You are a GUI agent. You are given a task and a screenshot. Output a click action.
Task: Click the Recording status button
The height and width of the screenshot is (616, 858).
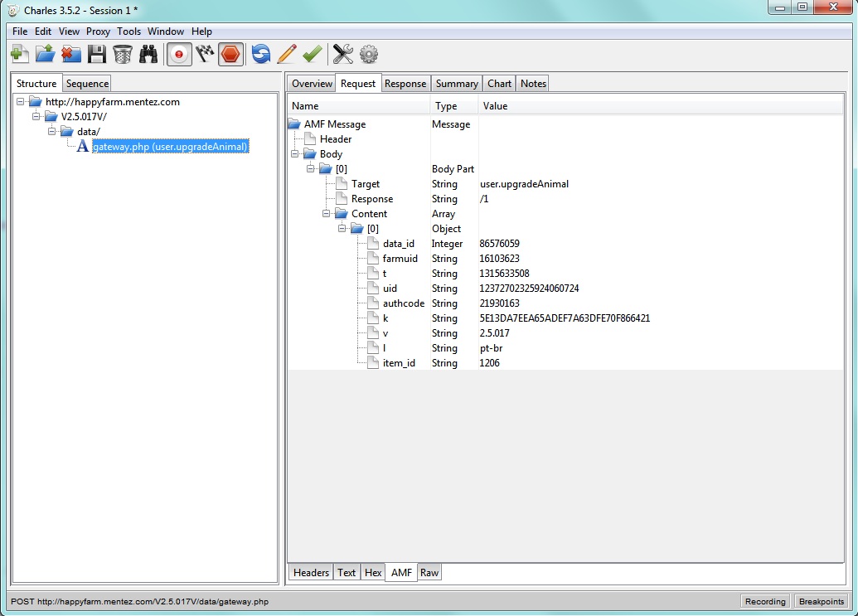pos(765,601)
